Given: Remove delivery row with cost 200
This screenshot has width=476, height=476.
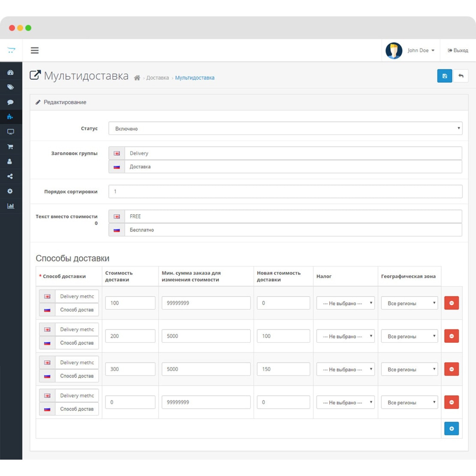Looking at the screenshot, I should click(451, 336).
